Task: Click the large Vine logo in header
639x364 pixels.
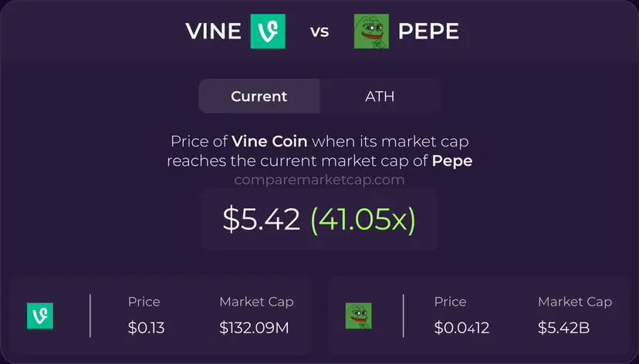Action: click(x=268, y=32)
